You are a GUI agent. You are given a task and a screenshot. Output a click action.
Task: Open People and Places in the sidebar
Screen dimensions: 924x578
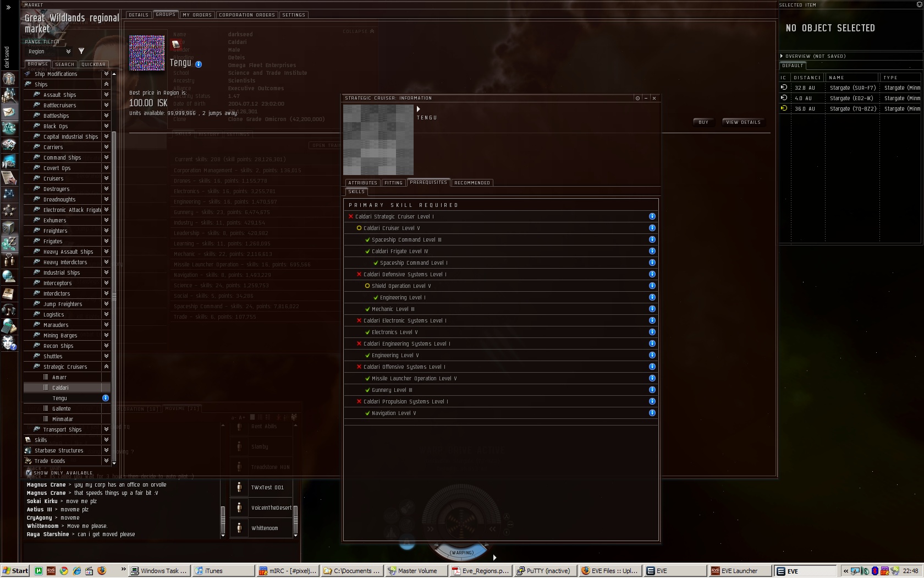(9, 95)
